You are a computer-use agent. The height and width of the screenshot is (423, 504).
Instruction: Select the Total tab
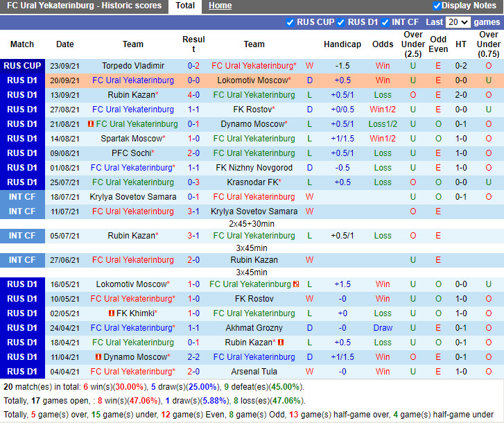pos(185,6)
